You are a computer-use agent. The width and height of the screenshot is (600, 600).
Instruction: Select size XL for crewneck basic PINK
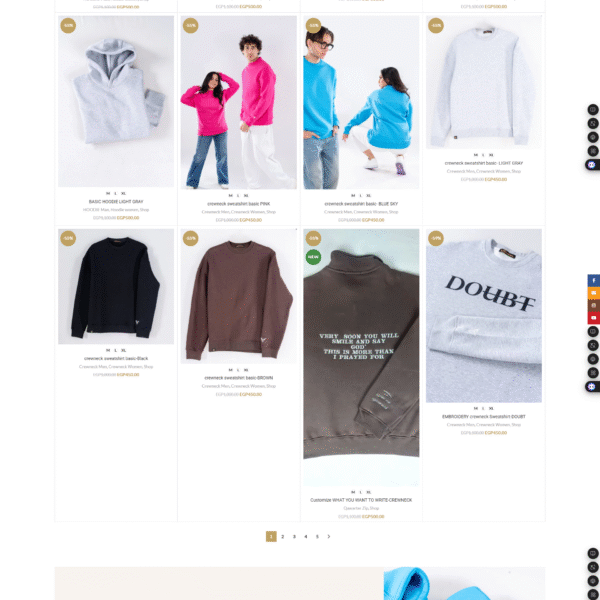246,196
